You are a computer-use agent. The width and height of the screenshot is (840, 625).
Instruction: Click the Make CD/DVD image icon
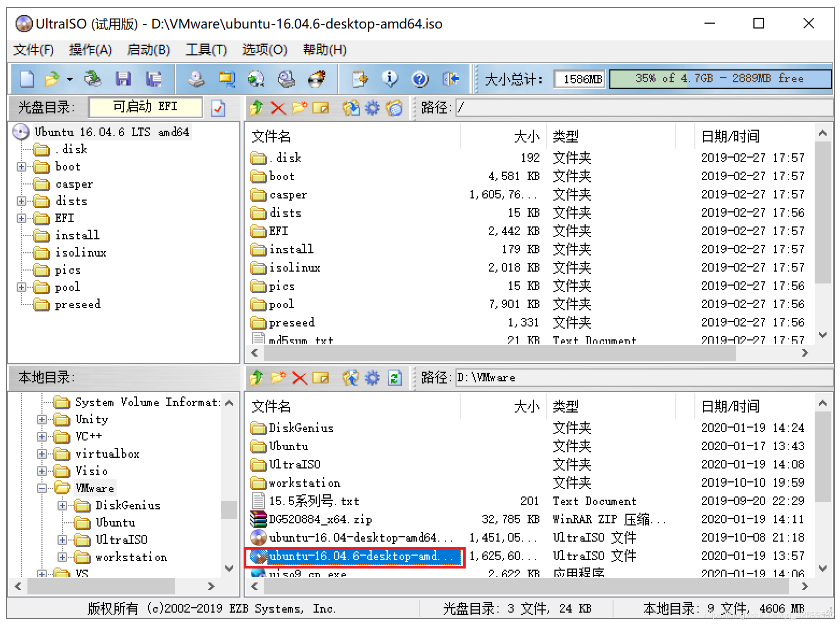pyautogui.click(x=196, y=79)
